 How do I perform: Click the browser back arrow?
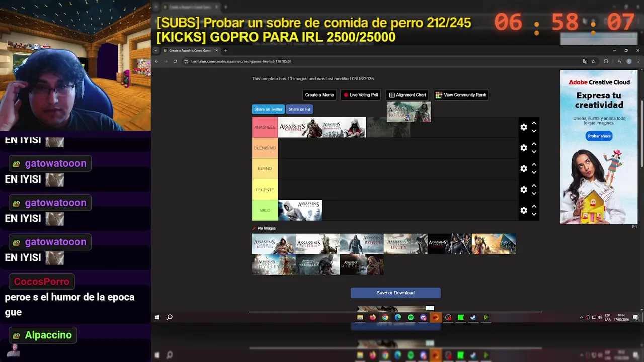(x=156, y=61)
